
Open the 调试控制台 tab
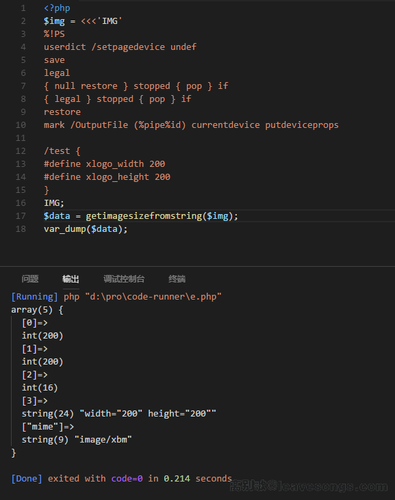point(124,279)
